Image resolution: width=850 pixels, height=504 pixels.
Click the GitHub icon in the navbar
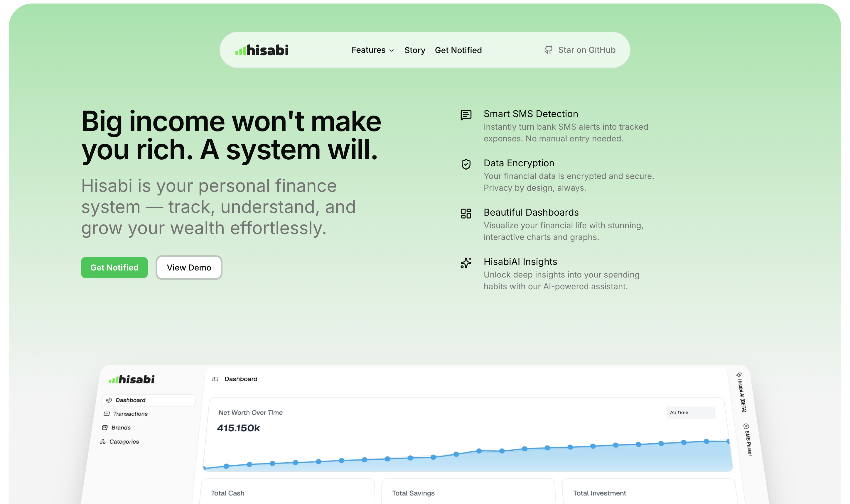548,50
